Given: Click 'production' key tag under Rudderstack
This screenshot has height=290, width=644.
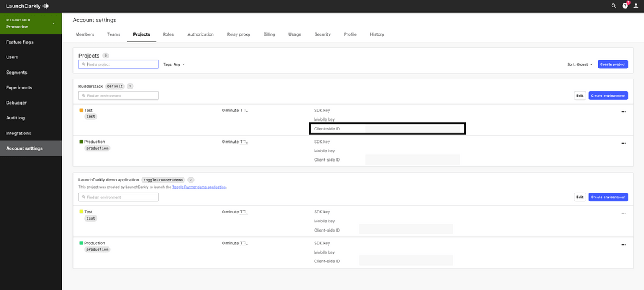Looking at the screenshot, I should pos(97,148).
